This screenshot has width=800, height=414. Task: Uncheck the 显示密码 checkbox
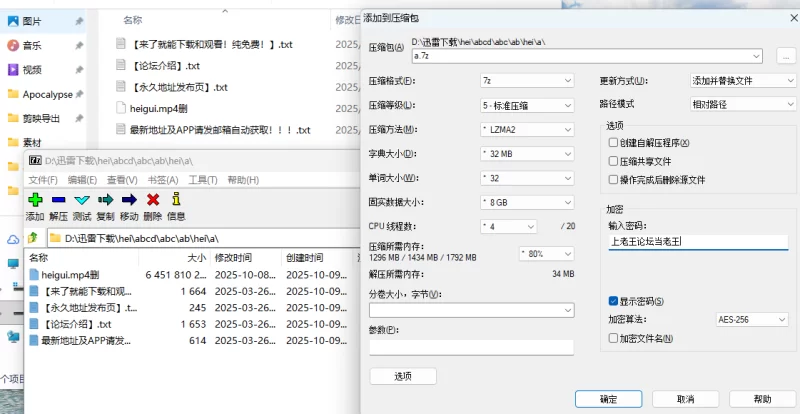pos(613,301)
